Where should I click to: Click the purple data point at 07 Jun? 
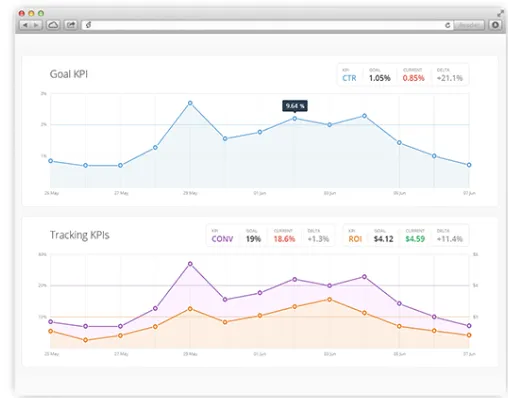tap(469, 326)
